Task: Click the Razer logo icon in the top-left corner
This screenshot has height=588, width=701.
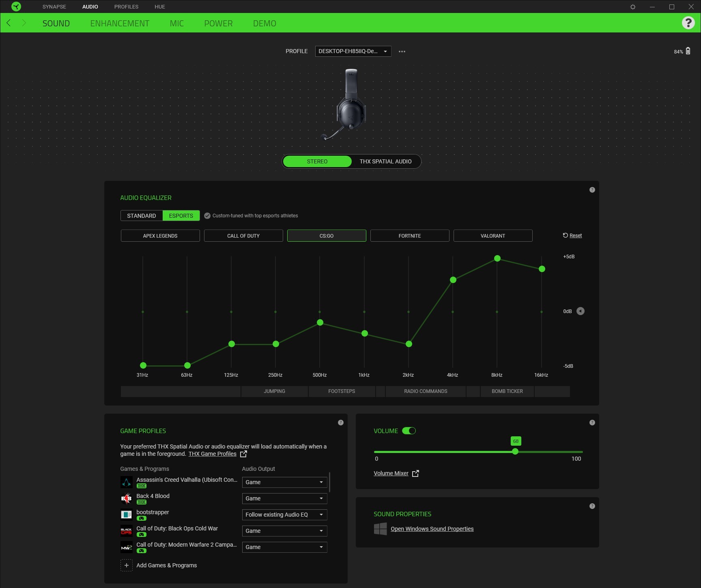Action: tap(16, 6)
